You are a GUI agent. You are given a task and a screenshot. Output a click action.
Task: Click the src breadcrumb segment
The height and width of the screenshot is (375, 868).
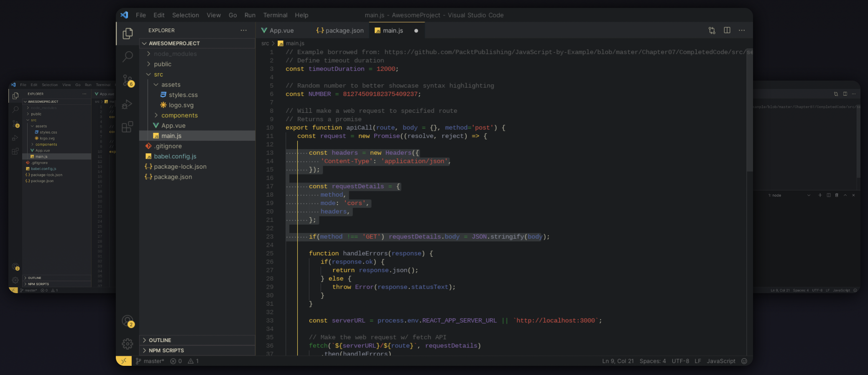pos(265,43)
